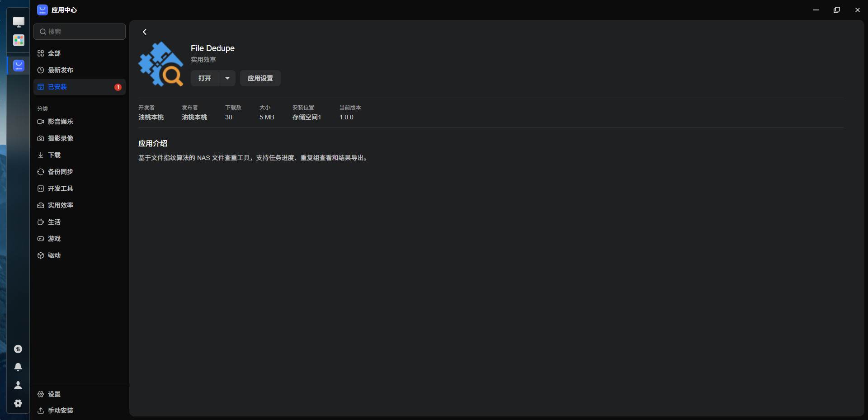Open the user account icon

pyautogui.click(x=18, y=385)
